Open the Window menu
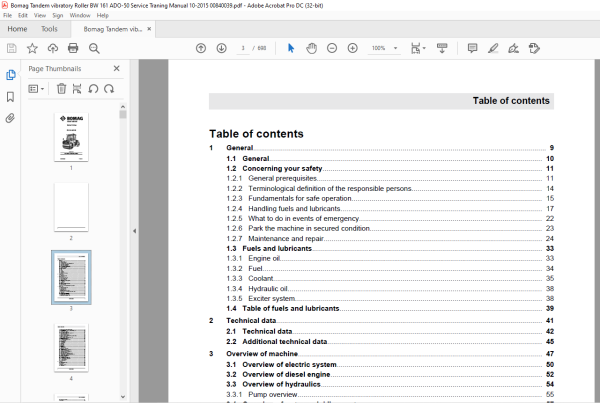Screen dimensions: 600x403 (80, 15)
